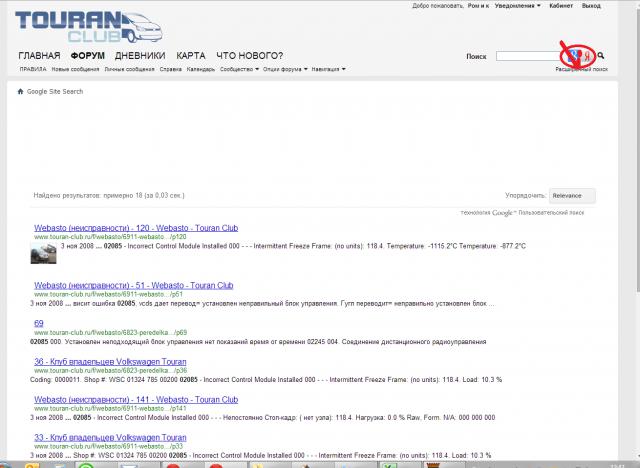Screen dimensions: 640x468
Task: Click green URL ending in /p141
Action: (x=110, y=408)
